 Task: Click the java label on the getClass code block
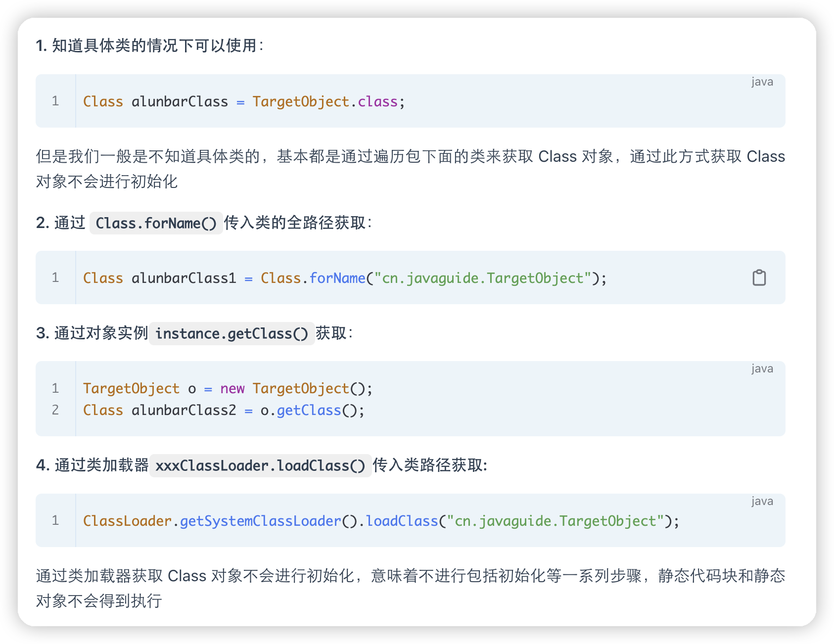point(762,368)
